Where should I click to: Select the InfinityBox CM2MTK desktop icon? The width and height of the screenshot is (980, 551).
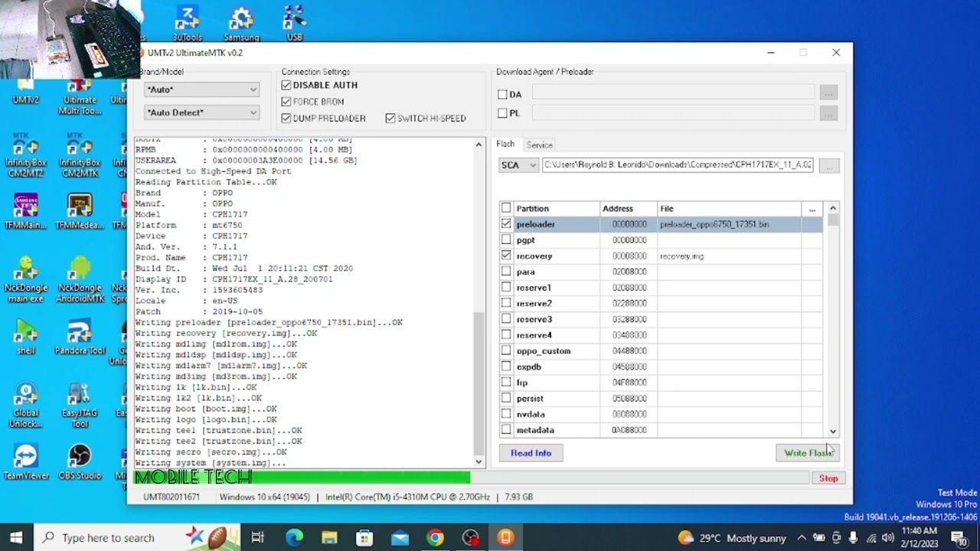[x=80, y=155]
